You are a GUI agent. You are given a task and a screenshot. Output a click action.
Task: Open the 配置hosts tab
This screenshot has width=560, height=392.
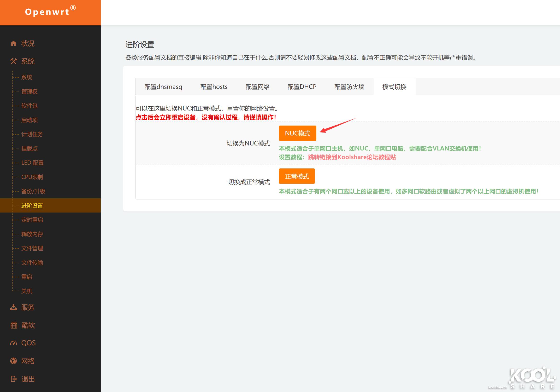pyautogui.click(x=214, y=87)
